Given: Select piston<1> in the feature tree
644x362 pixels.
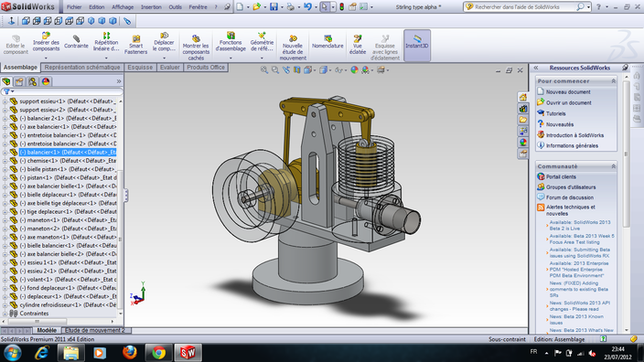Looking at the screenshot, I should tap(68, 177).
